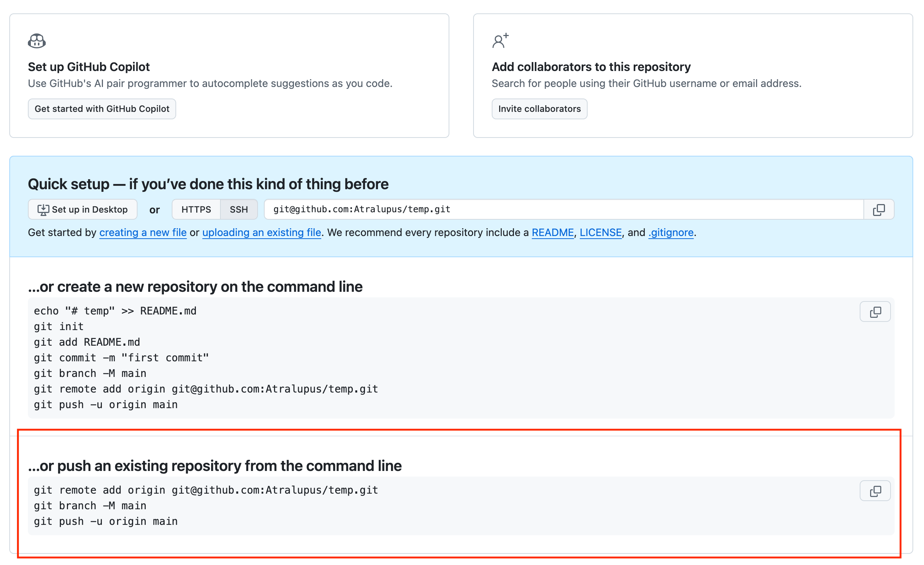
Task: Select the SSH protocol option
Action: (239, 209)
